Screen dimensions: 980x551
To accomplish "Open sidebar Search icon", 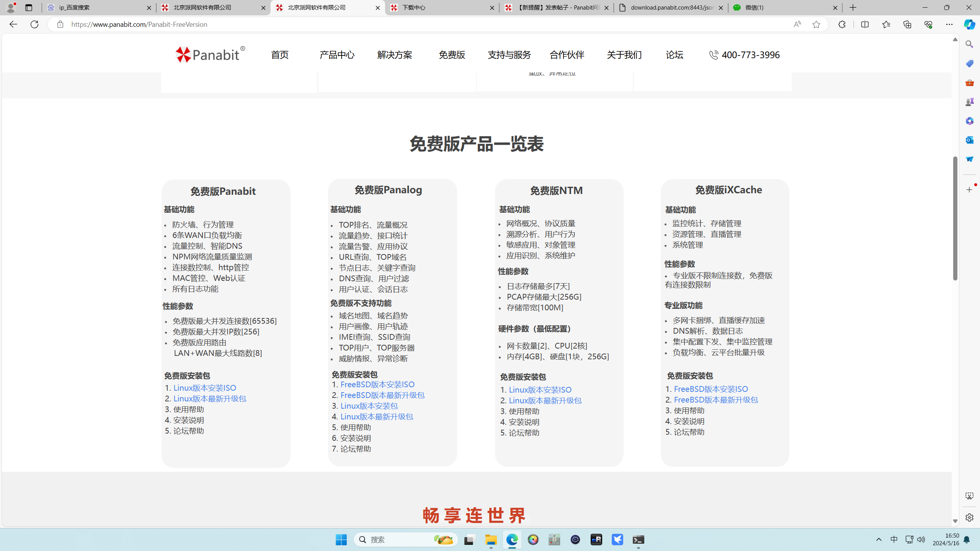I will pyautogui.click(x=969, y=44).
